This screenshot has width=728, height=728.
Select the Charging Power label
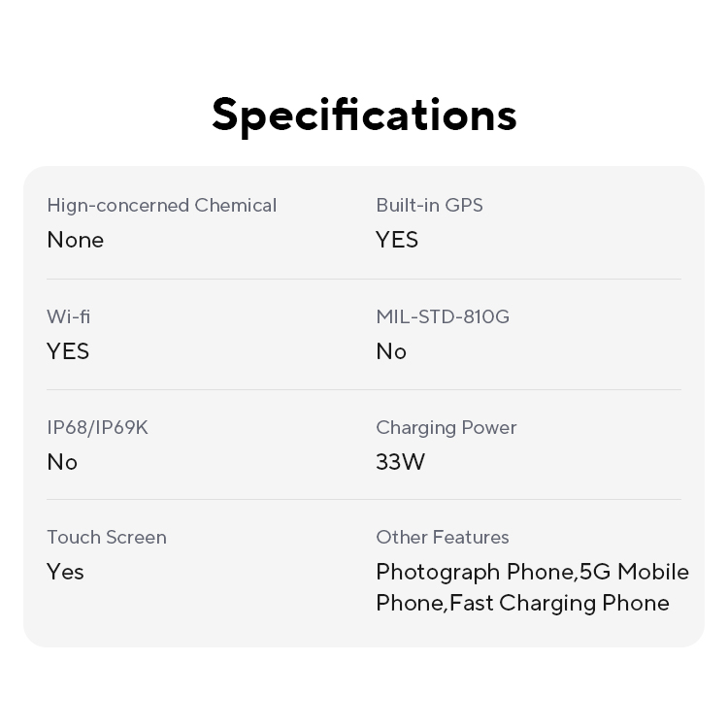tap(446, 427)
